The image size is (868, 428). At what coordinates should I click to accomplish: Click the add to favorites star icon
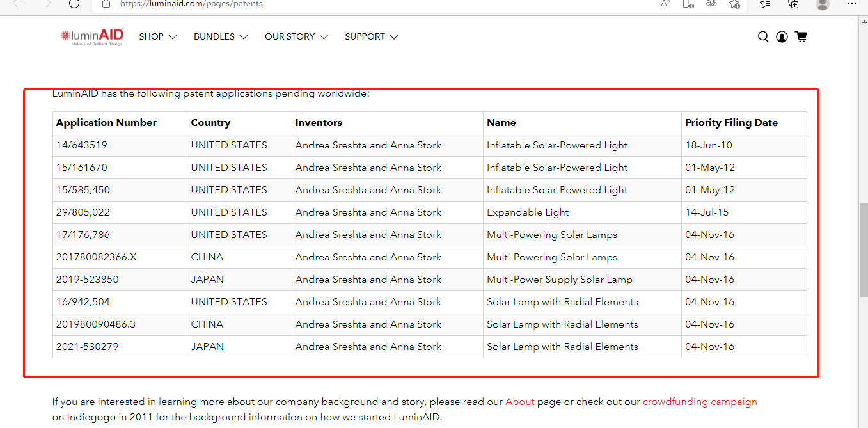pyautogui.click(x=734, y=4)
